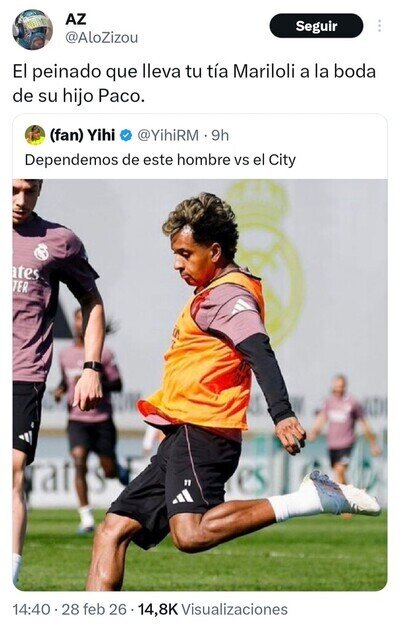Click the Adidas logo on black shorts

(x=183, y=496)
